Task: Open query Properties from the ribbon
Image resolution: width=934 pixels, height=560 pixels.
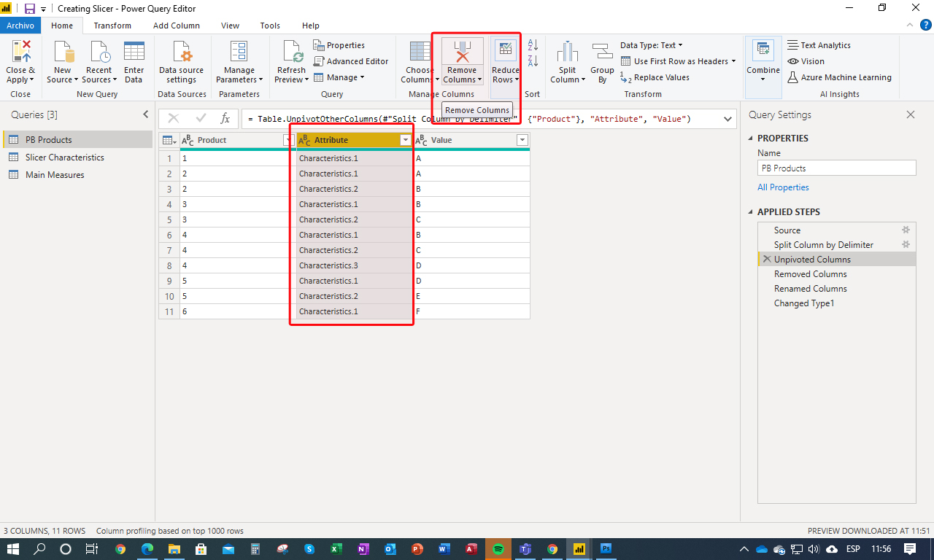Action: pos(339,45)
